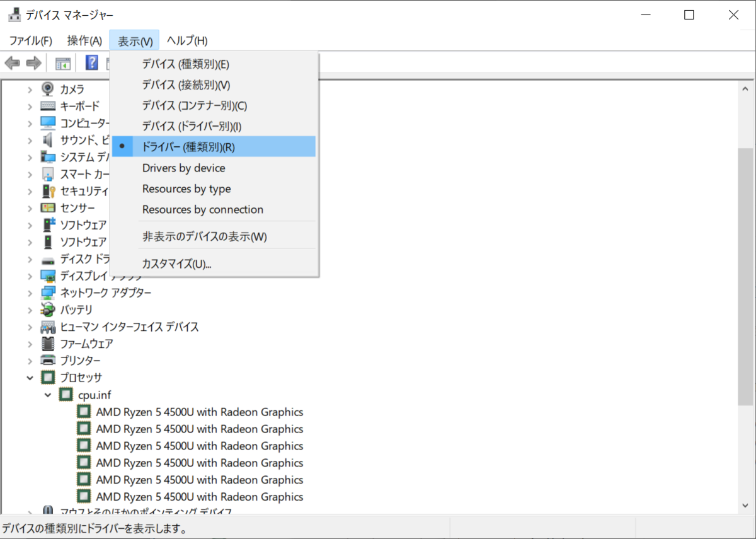Screen dimensions: 756x539
Task: Open the ヘルプ(H) menu
Action: pyautogui.click(x=187, y=41)
